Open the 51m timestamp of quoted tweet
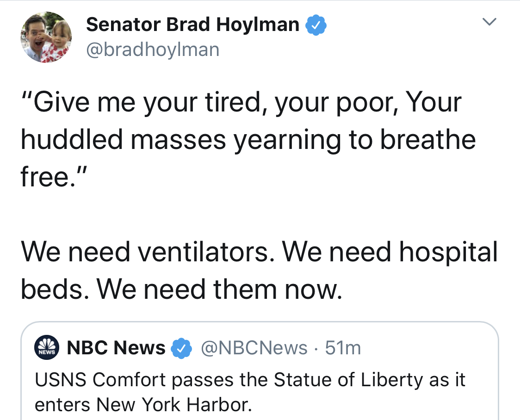 343,348
